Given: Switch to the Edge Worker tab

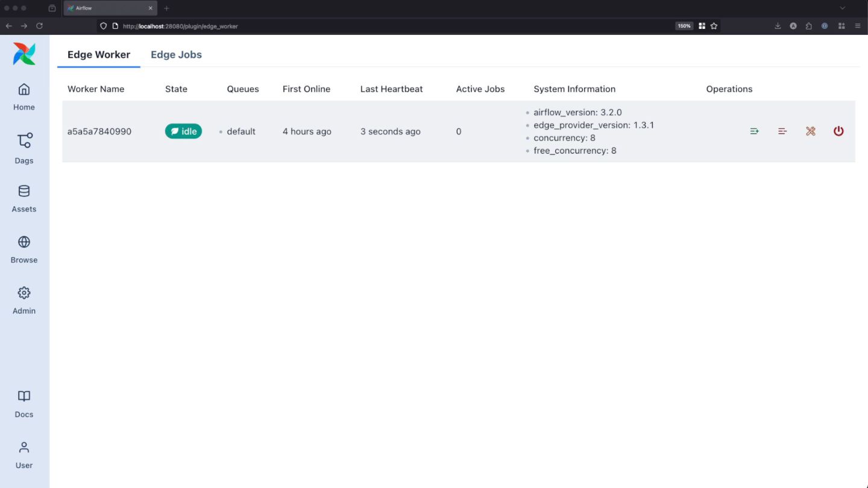Looking at the screenshot, I should (x=99, y=54).
